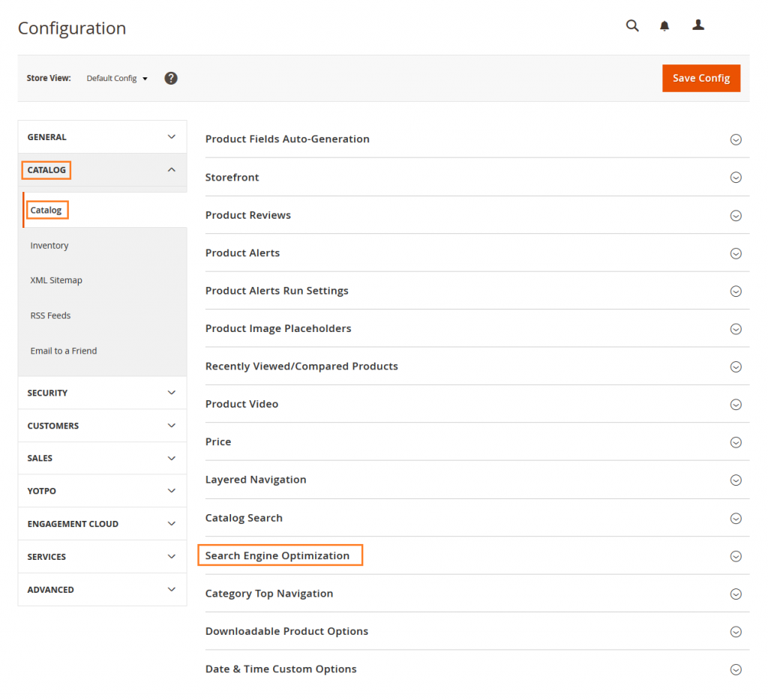Click the help question mark icon
This screenshot has width=768, height=700.
coord(170,78)
